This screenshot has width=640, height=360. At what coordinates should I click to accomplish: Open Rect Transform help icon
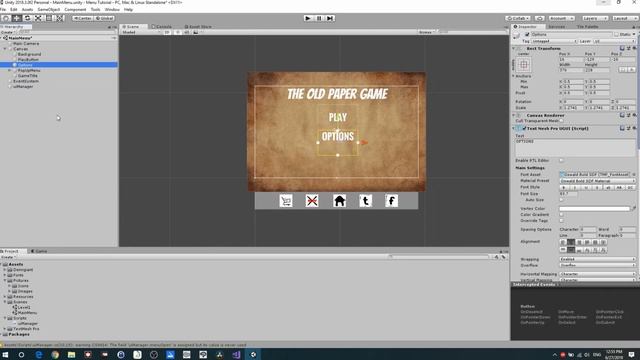point(622,48)
